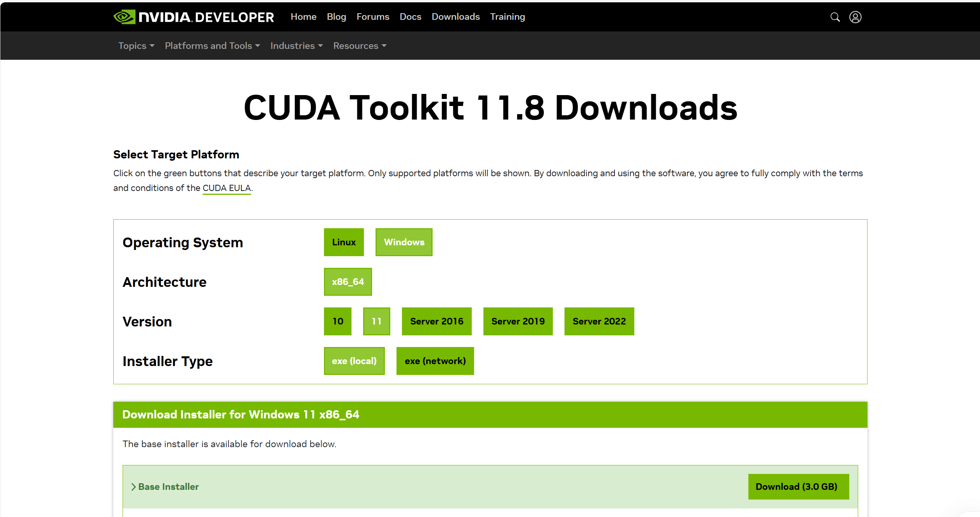Click the Architecture label
Viewport: 980px width, 517px height.
[164, 282]
